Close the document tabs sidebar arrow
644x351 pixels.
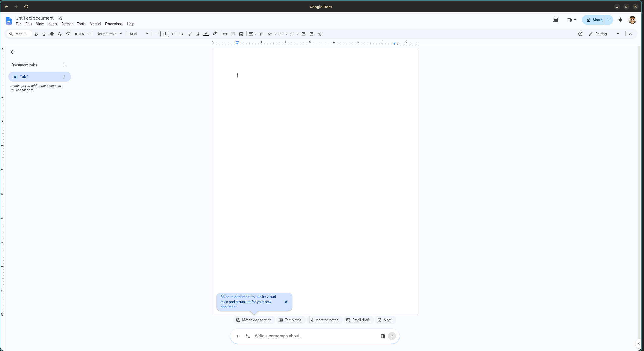click(13, 52)
